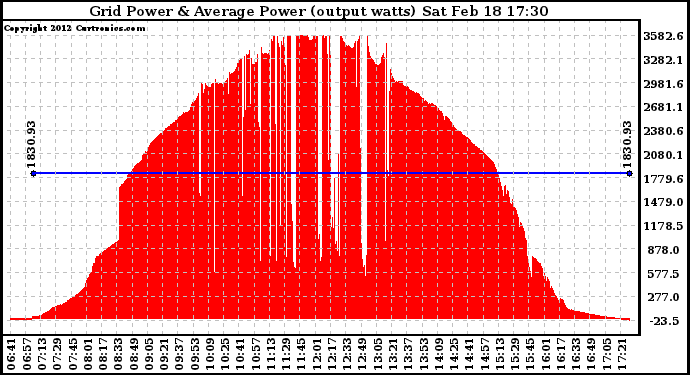
Task: Pick the y-axis value '2981.6'
Action: 663,84
